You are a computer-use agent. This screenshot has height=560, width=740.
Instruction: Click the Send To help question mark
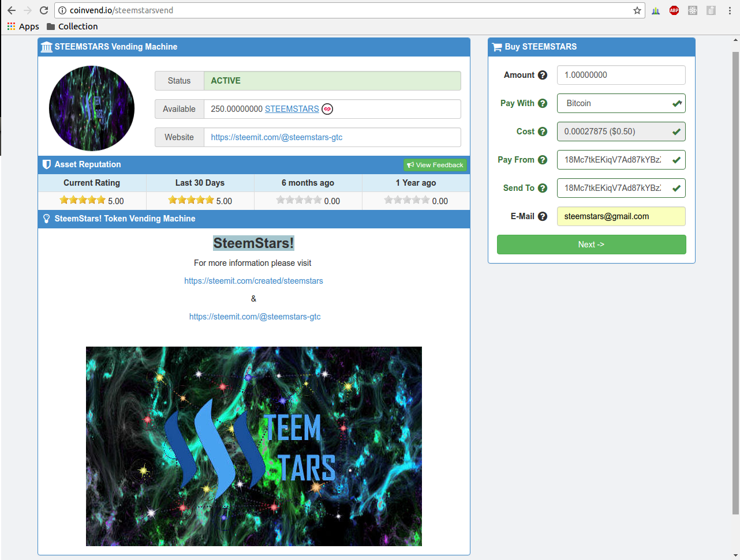pos(543,188)
